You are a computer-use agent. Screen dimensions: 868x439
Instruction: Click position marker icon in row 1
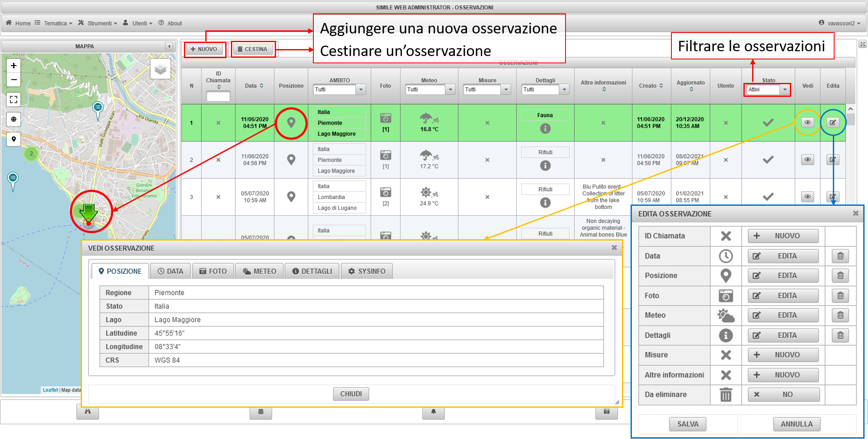pos(291,123)
